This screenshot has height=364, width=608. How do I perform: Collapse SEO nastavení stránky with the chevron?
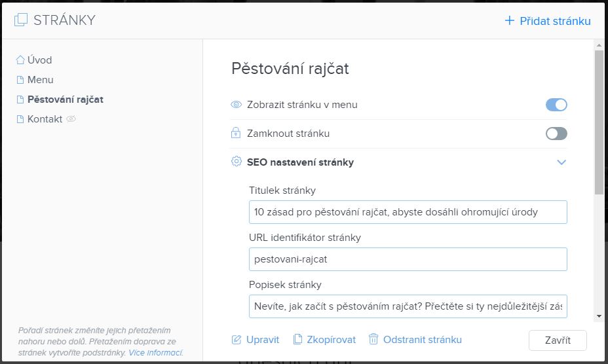click(x=561, y=162)
